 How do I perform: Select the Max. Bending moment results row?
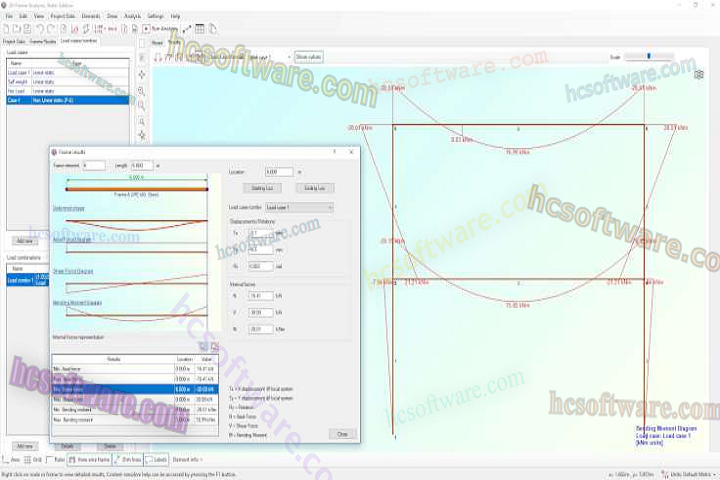[x=135, y=419]
